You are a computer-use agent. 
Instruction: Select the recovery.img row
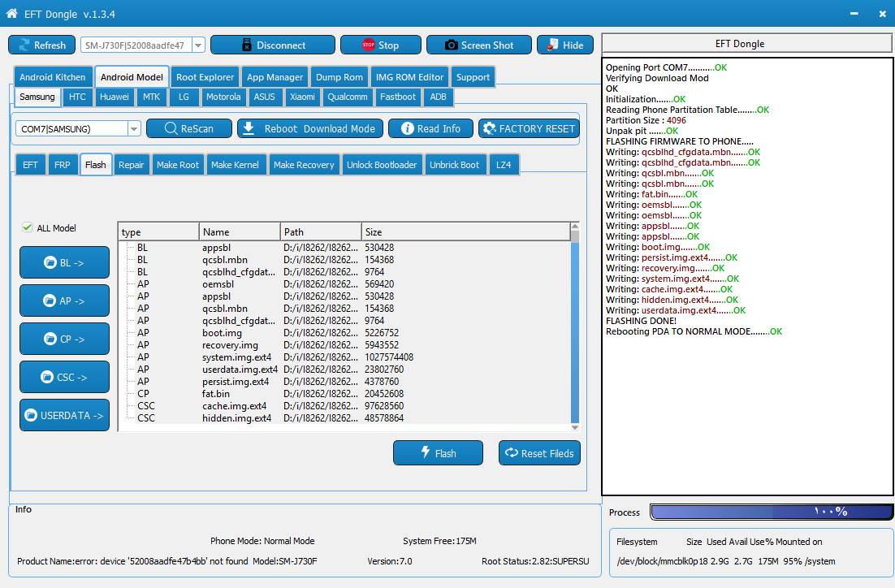(344, 345)
